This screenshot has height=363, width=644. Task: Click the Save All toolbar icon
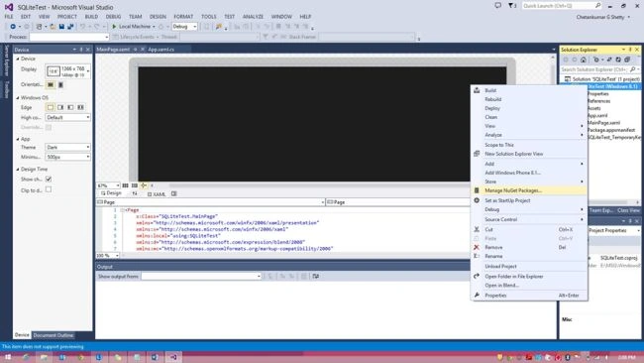(70, 27)
